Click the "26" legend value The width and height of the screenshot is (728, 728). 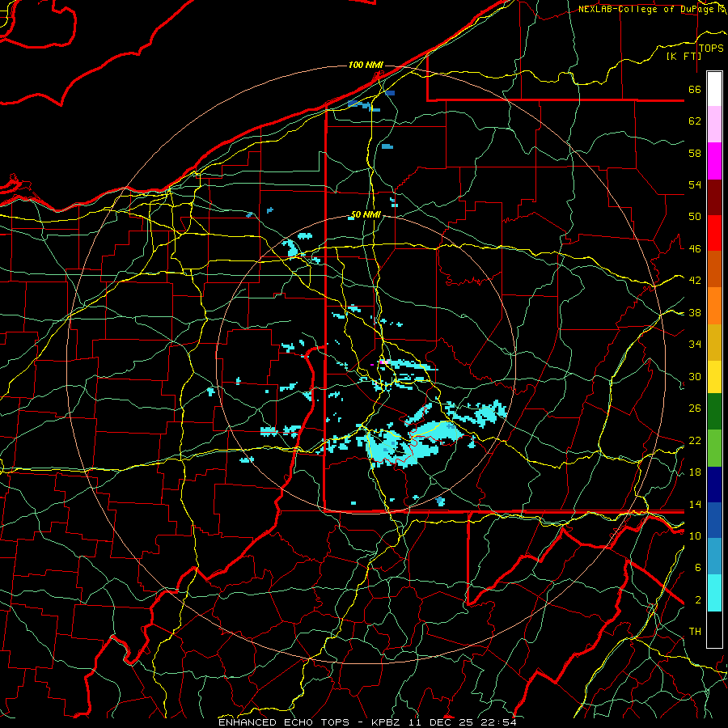pos(695,408)
